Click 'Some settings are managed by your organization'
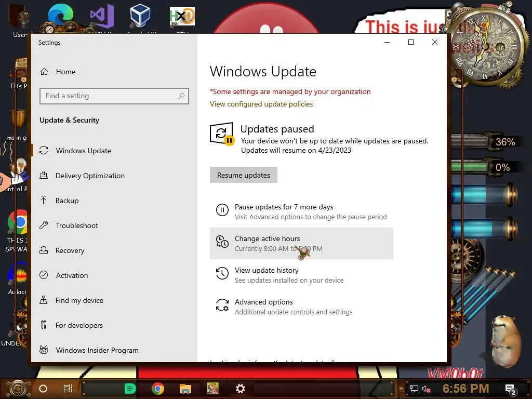The width and height of the screenshot is (532, 399). coord(290,91)
